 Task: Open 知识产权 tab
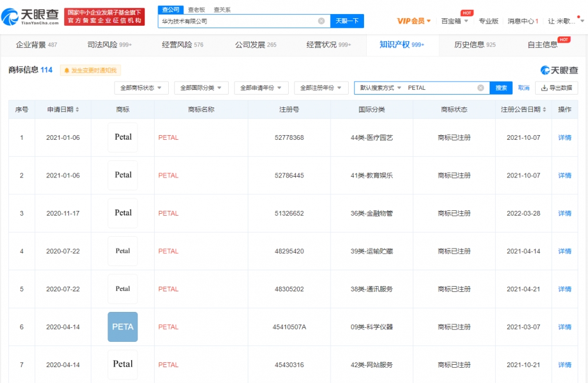[x=402, y=45]
